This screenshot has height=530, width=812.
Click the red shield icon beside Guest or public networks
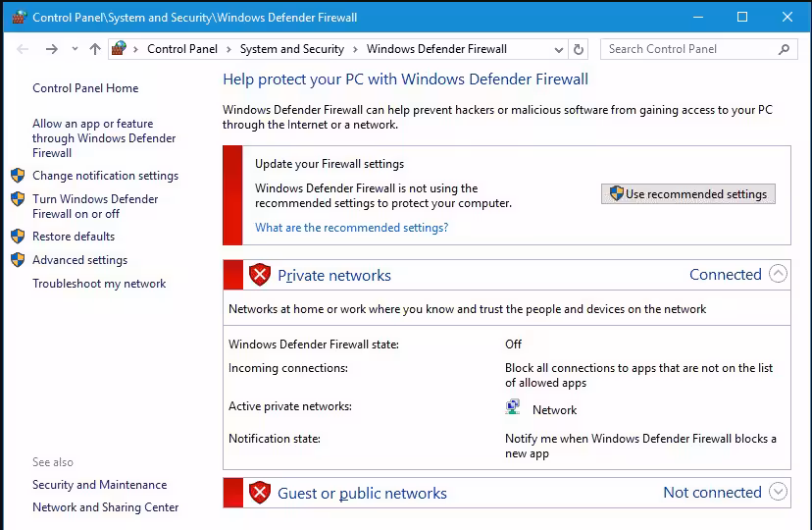click(x=260, y=493)
